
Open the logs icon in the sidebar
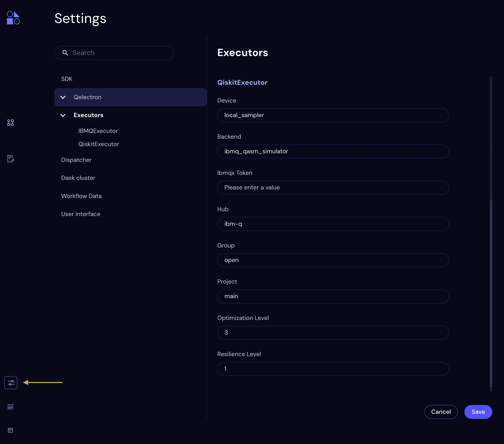10,407
